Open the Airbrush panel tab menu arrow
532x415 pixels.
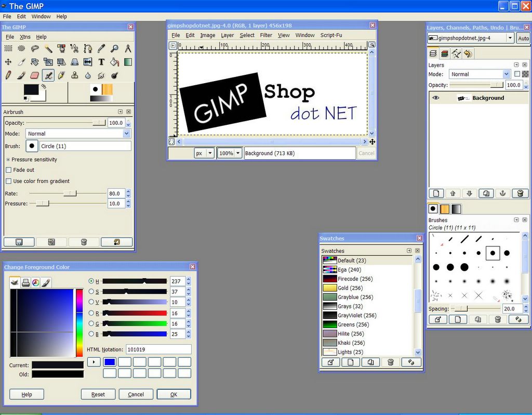[120, 112]
